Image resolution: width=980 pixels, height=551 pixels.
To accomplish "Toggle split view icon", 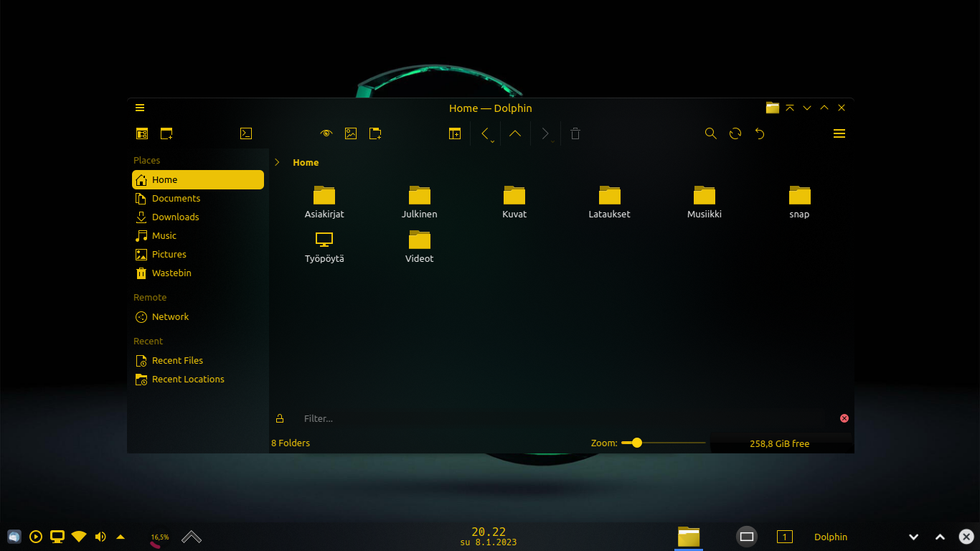I will click(x=455, y=133).
